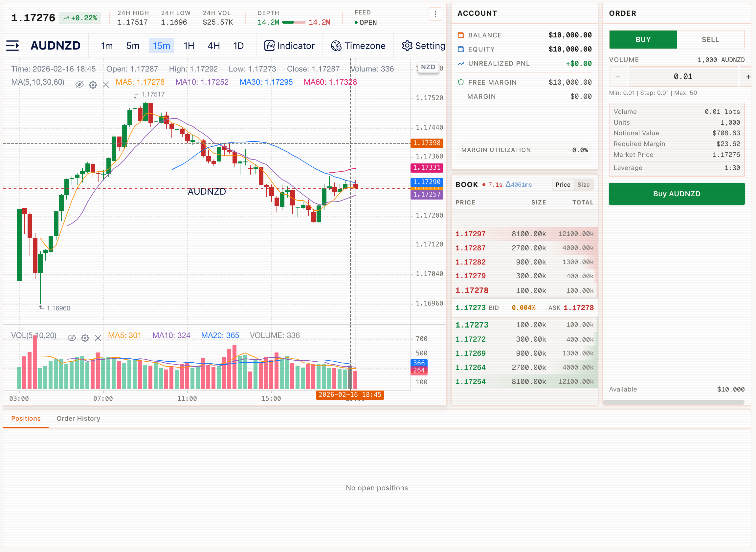
Task: Decrease volume using the minus stepper
Action: point(618,76)
